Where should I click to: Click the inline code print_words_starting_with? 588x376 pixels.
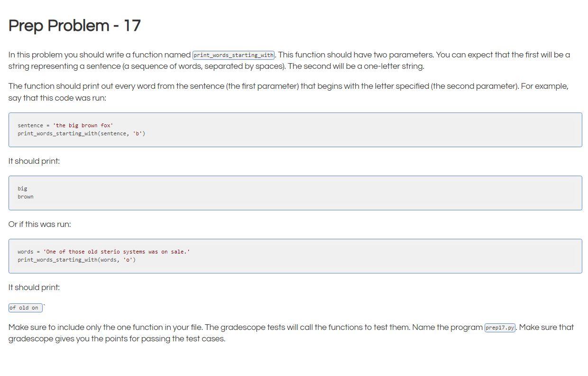(x=233, y=55)
